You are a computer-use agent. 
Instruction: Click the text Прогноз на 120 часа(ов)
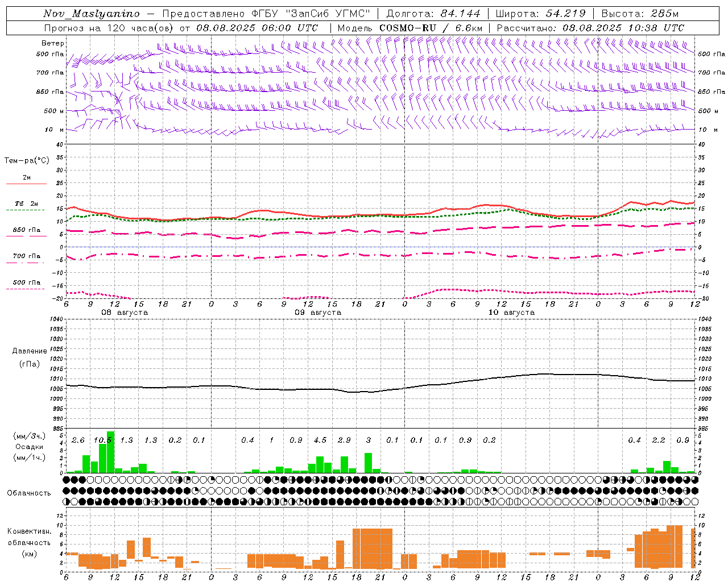click(x=109, y=28)
